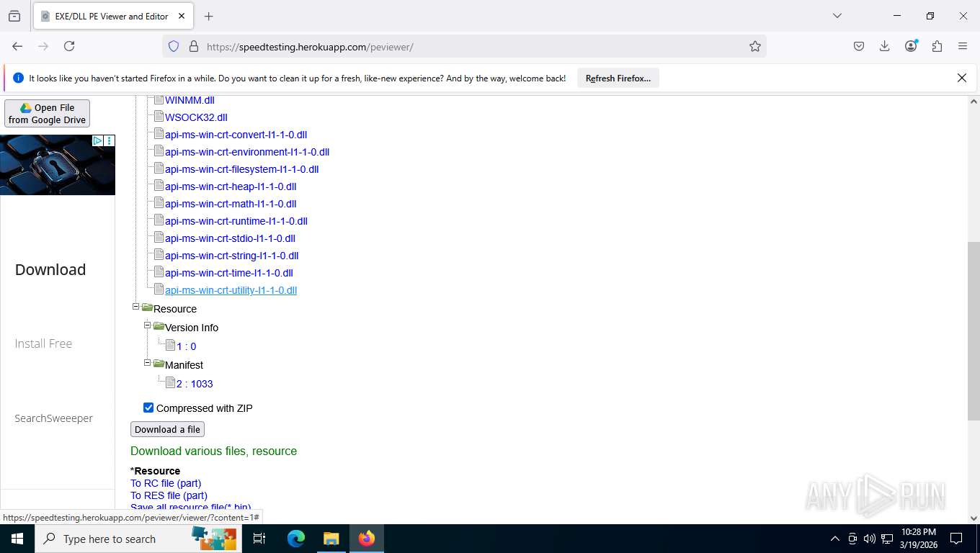This screenshot has height=553, width=980.
Task: Click Download a file button
Action: coord(167,429)
